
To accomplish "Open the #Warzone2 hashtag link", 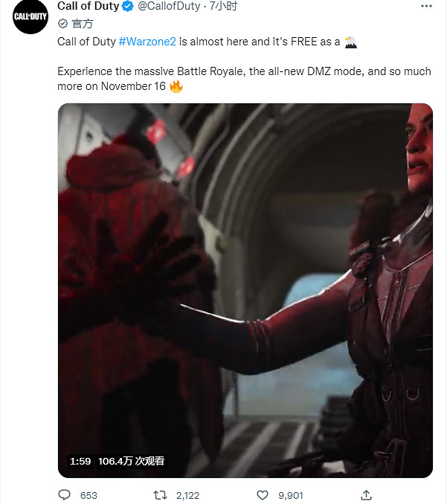I will [147, 42].
